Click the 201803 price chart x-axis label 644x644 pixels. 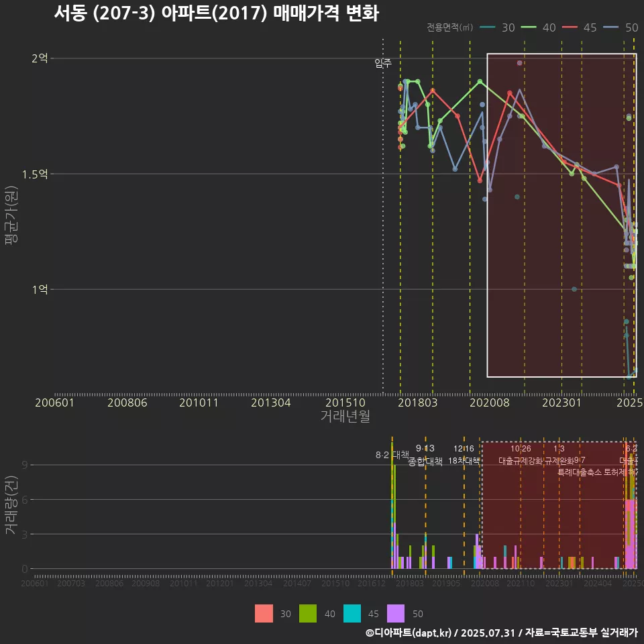[x=418, y=402]
